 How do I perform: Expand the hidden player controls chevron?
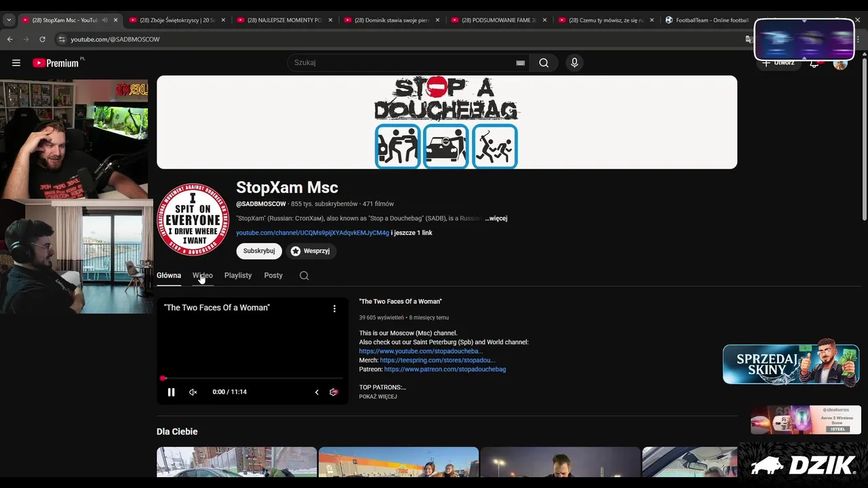click(x=317, y=392)
